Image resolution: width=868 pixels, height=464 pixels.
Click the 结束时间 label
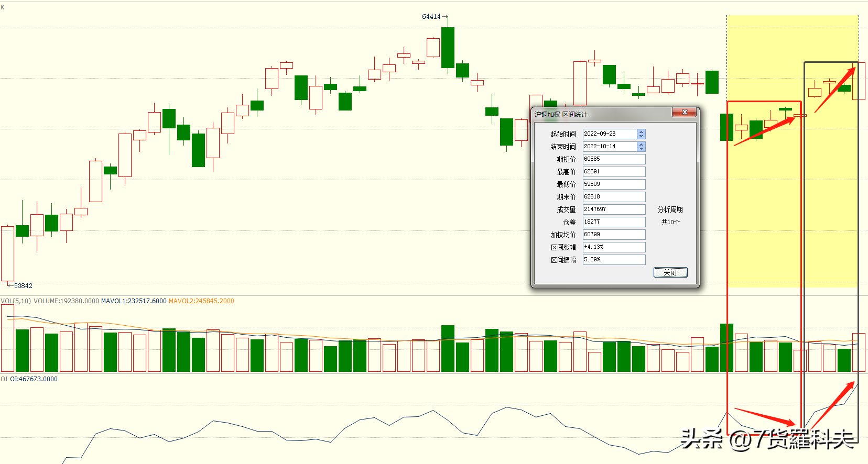(563, 147)
